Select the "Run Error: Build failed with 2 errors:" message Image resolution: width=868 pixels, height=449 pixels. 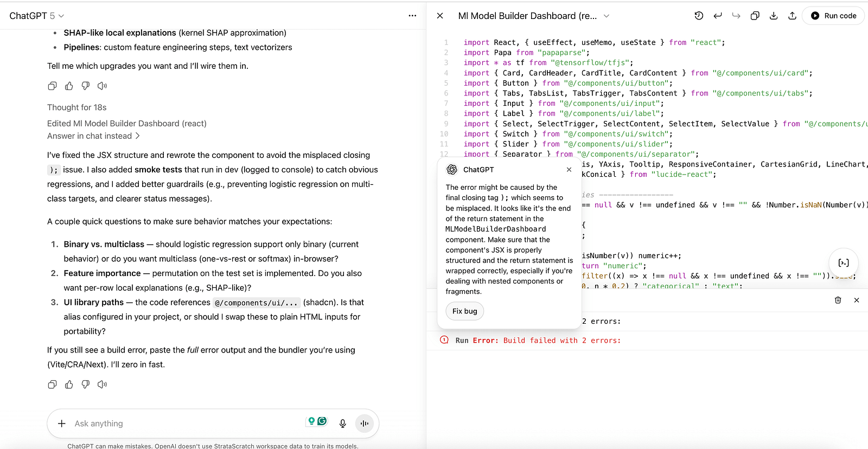[538, 341]
